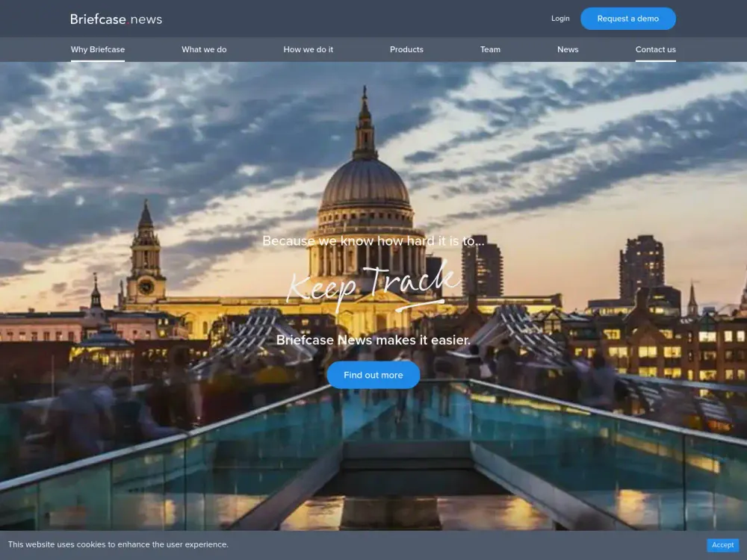Click the Briefcase.news logo

tap(116, 19)
